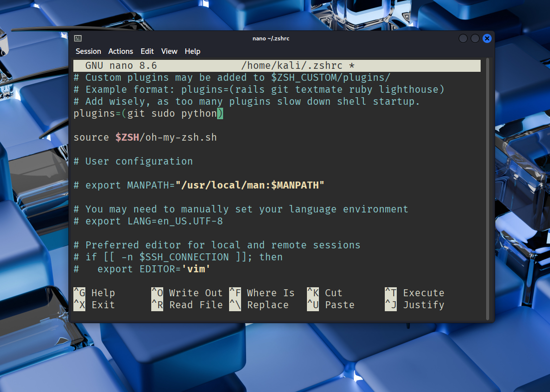Image resolution: width=550 pixels, height=392 pixels.
Task: Open the Actions menu
Action: pyautogui.click(x=121, y=51)
